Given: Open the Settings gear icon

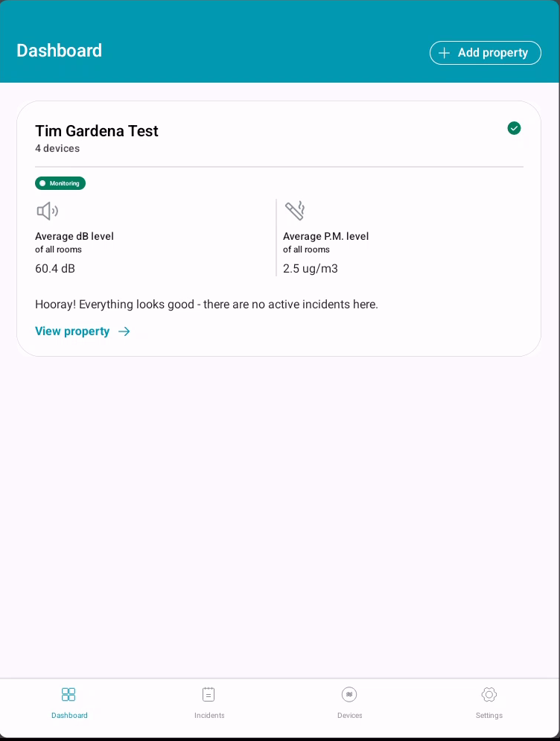Looking at the screenshot, I should coord(489,694).
